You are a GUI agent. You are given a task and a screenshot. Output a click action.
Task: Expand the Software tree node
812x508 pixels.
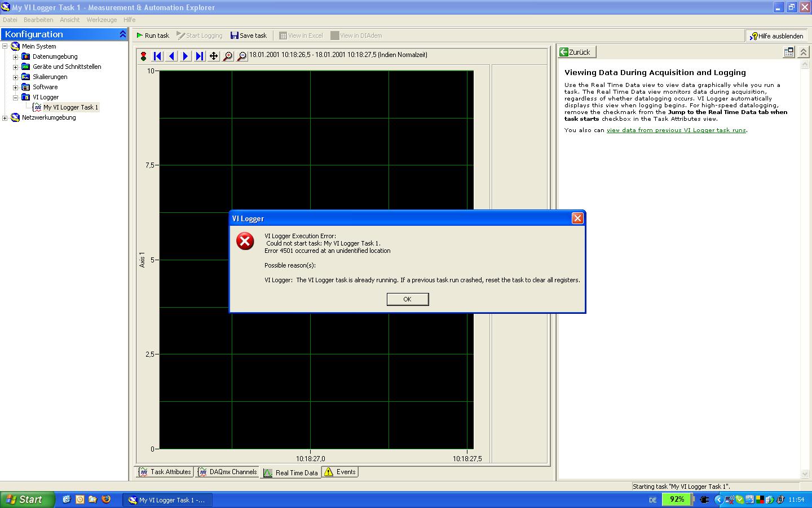pos(16,87)
